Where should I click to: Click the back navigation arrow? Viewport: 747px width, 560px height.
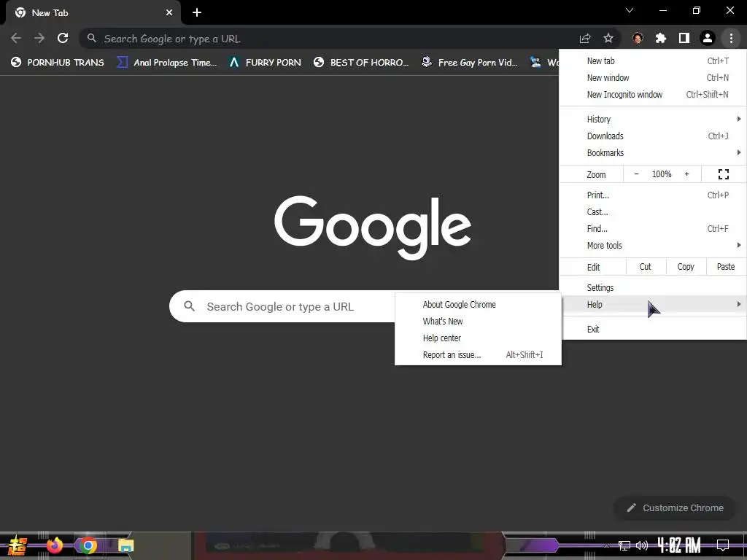(x=16, y=38)
